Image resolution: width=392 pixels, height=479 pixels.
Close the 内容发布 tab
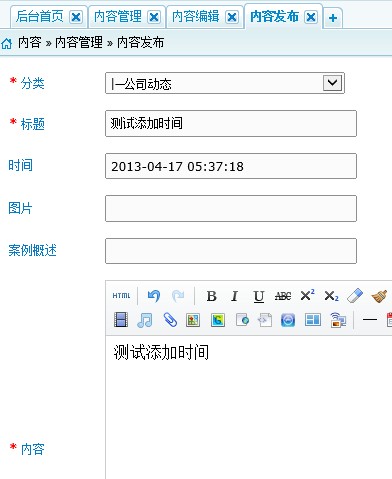311,17
